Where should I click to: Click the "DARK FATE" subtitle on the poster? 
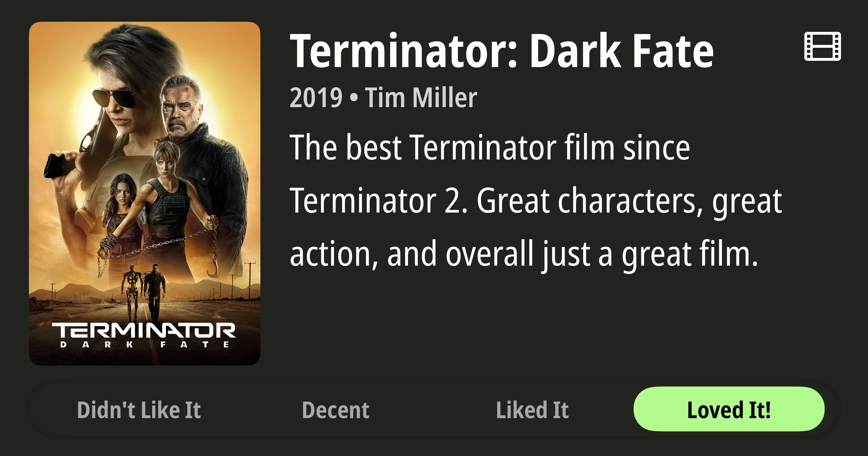click(x=145, y=345)
